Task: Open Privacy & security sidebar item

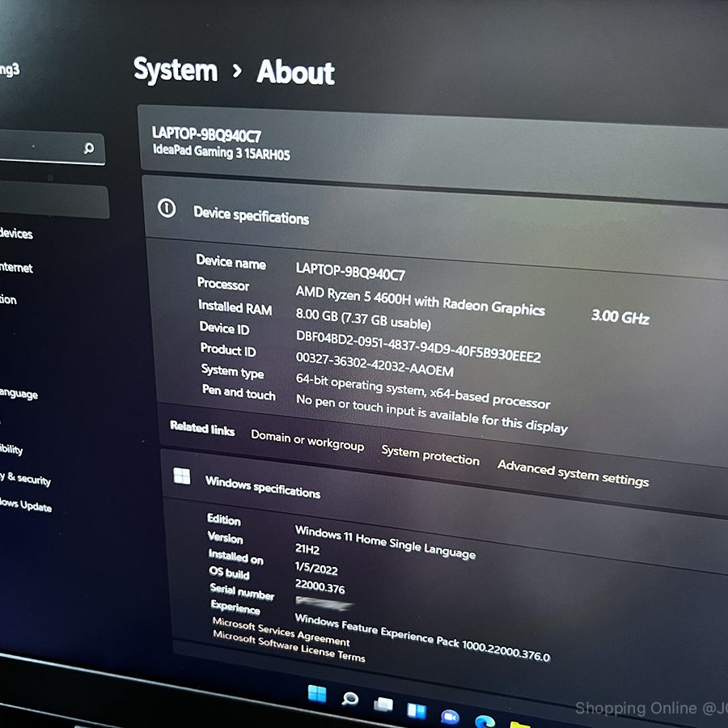Action: pos(25,478)
